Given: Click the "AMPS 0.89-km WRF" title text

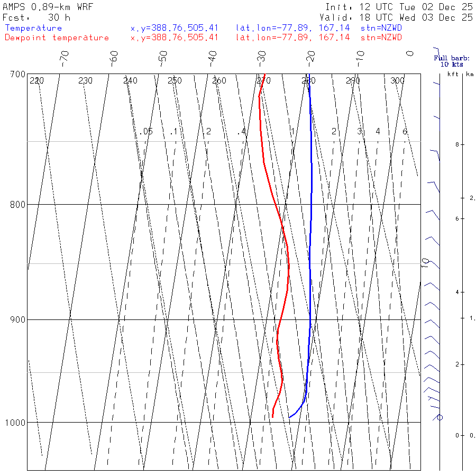Looking at the screenshot, I should coord(48,7).
